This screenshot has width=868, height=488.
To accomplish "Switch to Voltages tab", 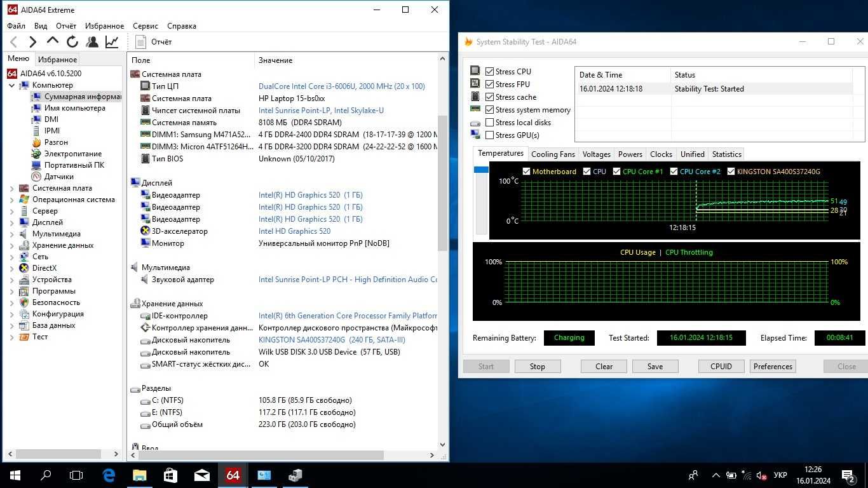I will [597, 154].
